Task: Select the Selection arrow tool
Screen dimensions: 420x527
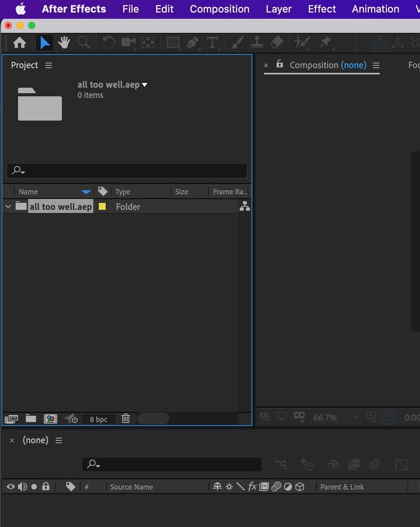Action: point(45,42)
